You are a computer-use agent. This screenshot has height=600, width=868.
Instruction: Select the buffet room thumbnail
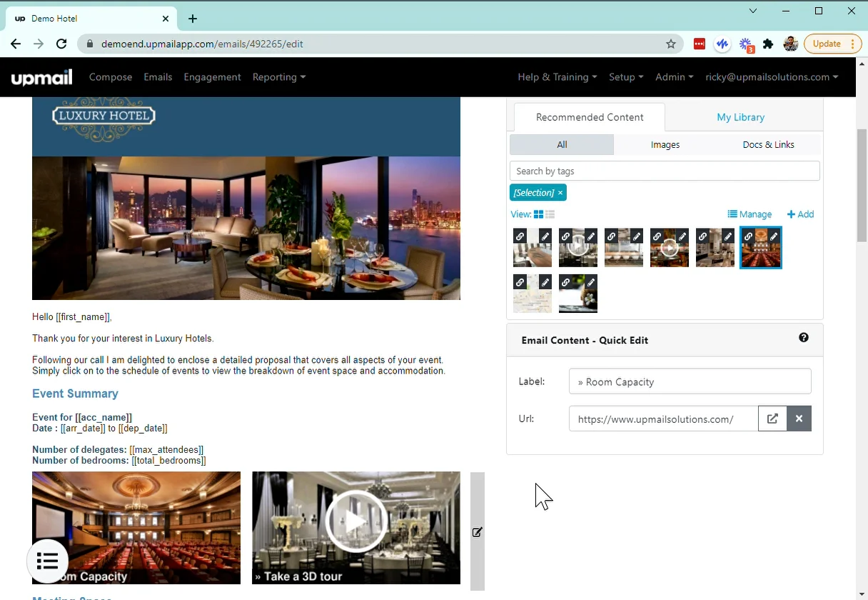click(715, 247)
